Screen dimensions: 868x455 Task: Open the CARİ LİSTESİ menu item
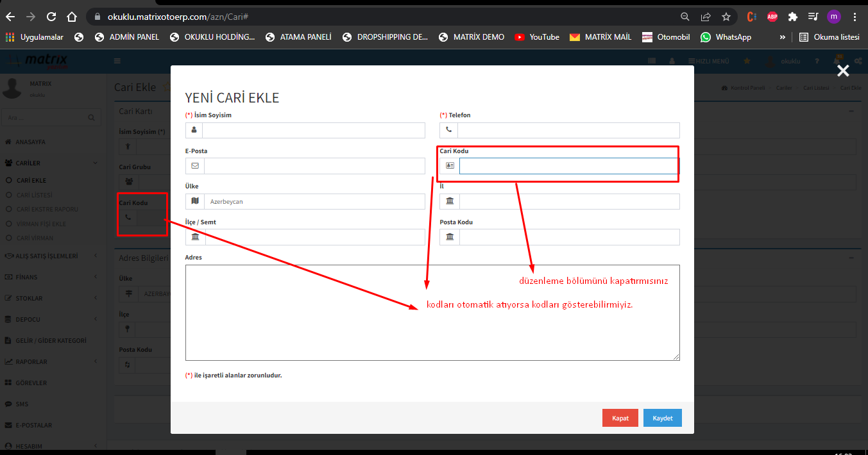35,195
